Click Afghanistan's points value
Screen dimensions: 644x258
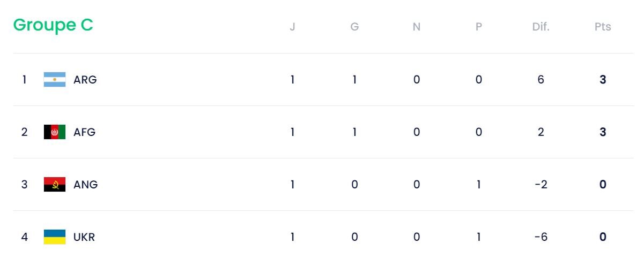coord(603,132)
